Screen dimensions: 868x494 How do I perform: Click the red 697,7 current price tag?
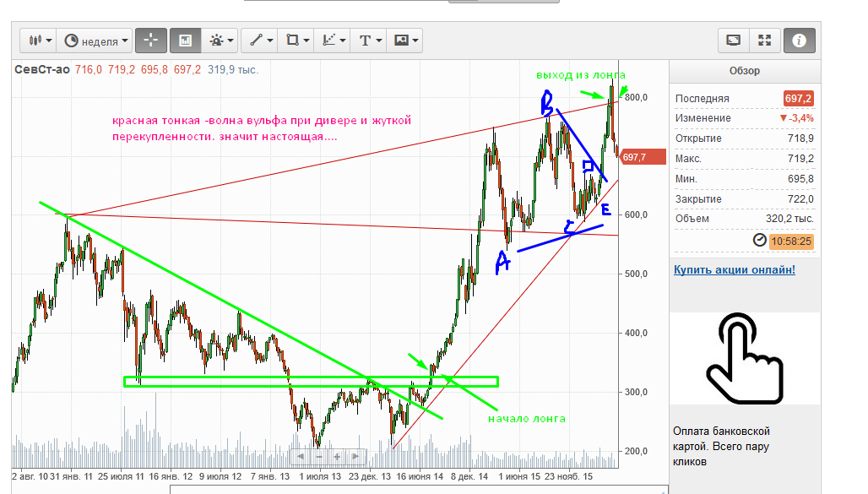[x=643, y=157]
